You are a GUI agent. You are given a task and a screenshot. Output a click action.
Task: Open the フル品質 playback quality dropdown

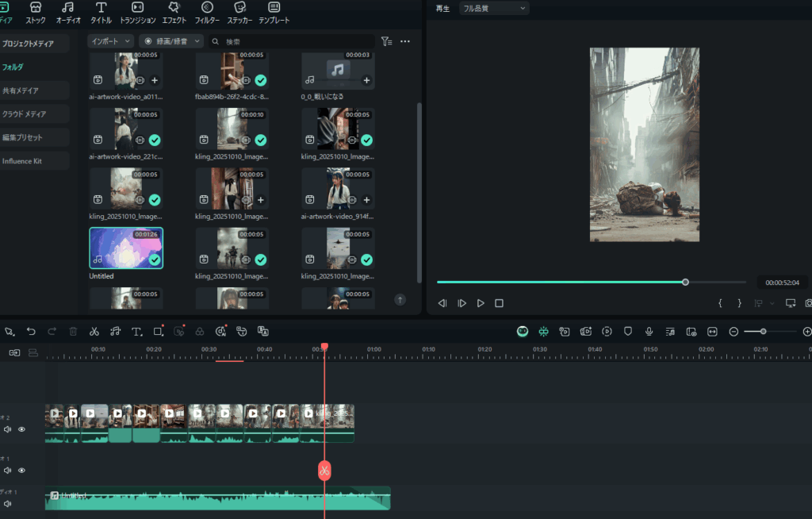coord(494,9)
